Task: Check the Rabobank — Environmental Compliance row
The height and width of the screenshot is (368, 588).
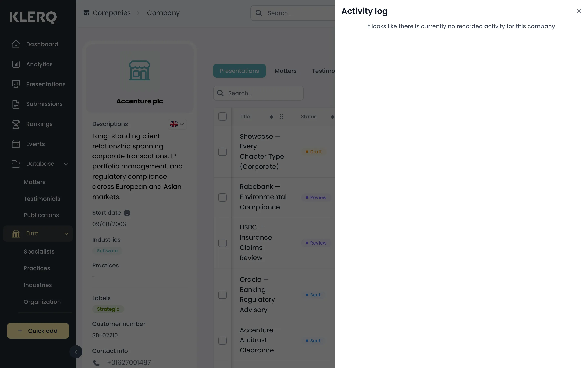Action: point(222,197)
